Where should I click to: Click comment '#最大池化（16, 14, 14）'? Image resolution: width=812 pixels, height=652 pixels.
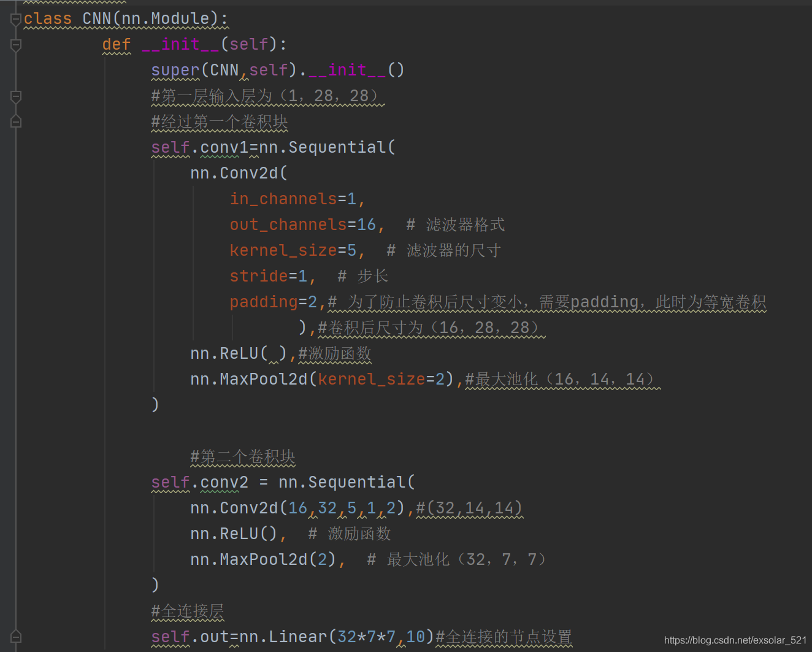563,380
